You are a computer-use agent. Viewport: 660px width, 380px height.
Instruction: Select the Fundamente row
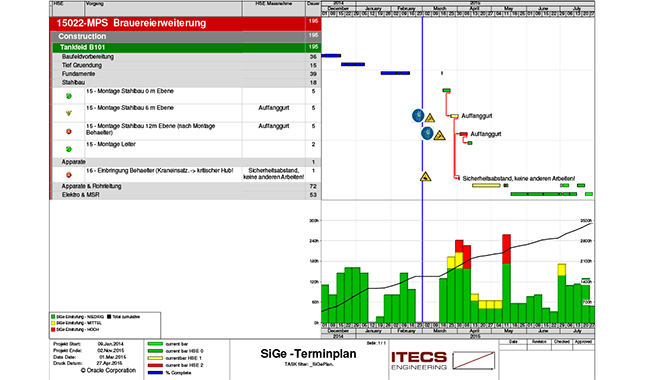click(186, 74)
